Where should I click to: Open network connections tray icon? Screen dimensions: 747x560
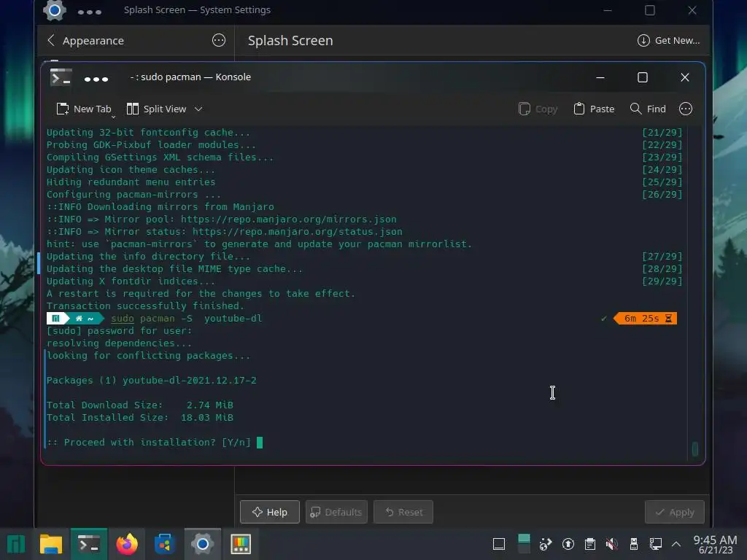(x=656, y=544)
